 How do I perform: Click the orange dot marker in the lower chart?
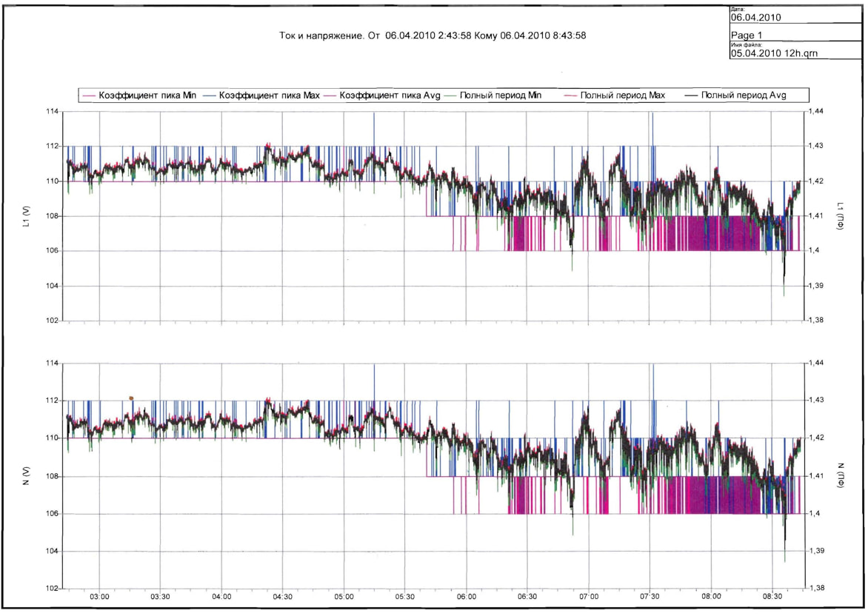pos(131,398)
